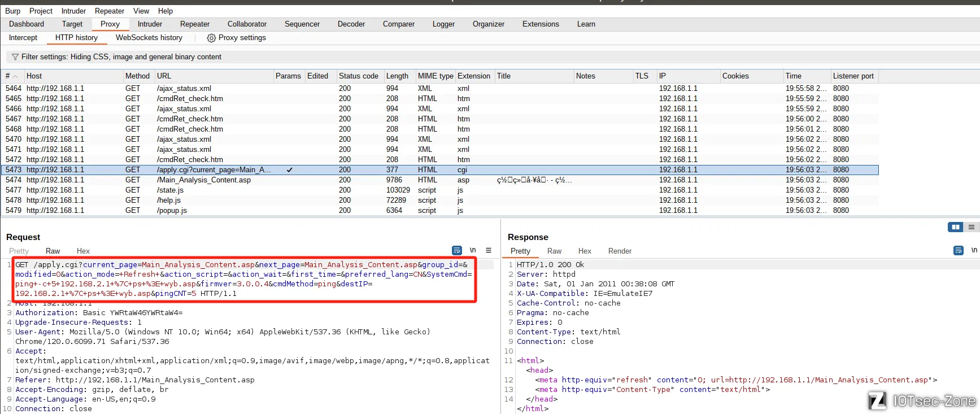
Task: Select the stacked layout icon
Action: (x=972, y=227)
